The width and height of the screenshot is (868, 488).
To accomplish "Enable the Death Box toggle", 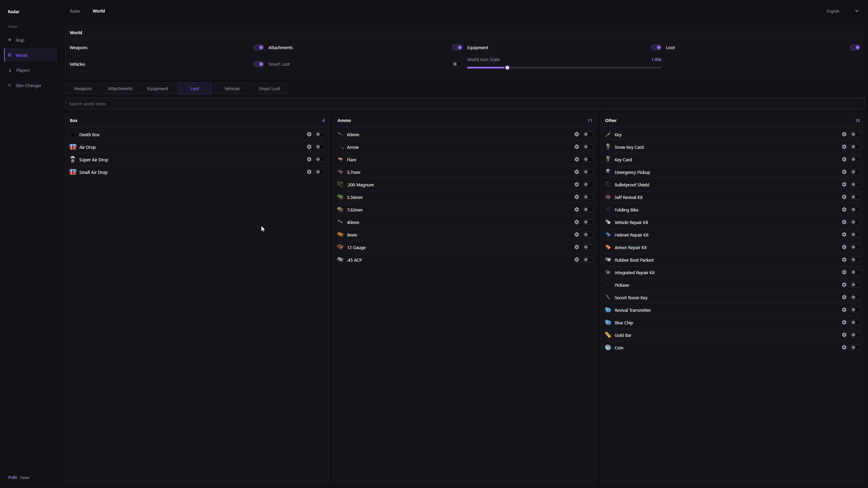I will point(320,134).
